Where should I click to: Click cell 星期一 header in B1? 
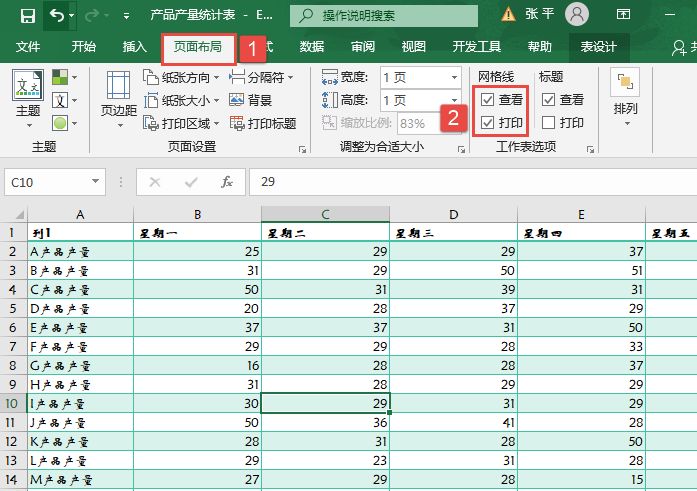197,232
